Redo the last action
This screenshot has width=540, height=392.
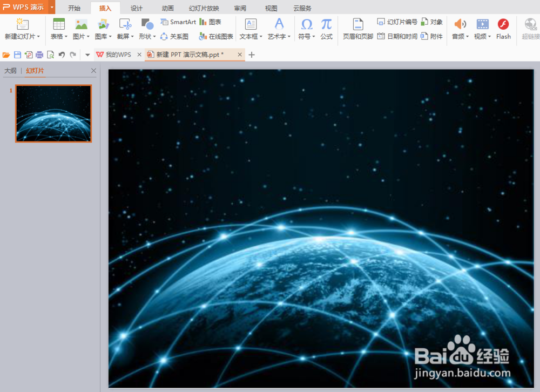click(x=73, y=55)
